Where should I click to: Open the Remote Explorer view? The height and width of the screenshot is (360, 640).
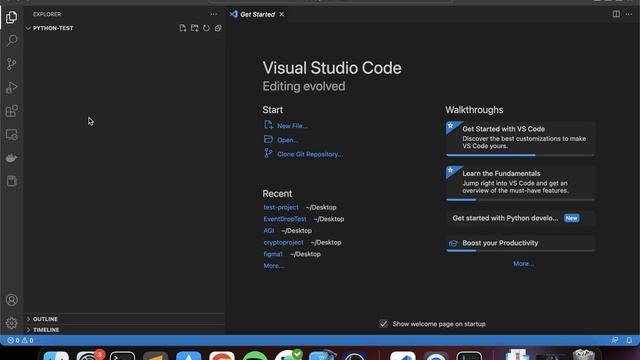coord(11,135)
